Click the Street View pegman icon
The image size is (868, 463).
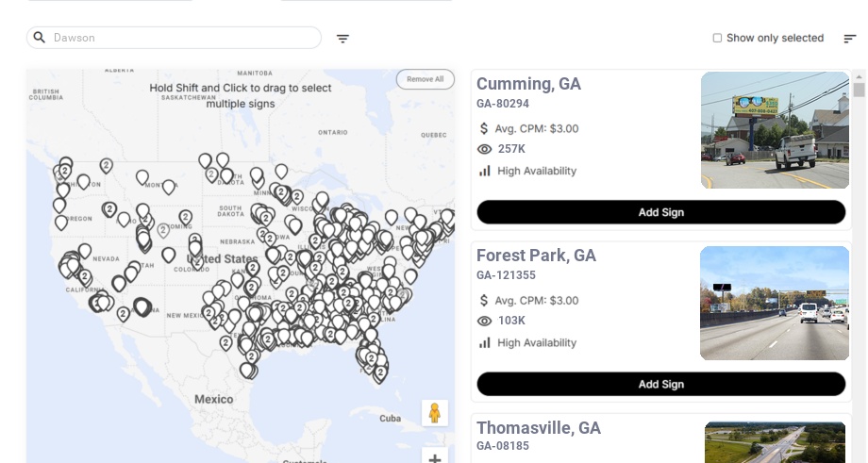click(435, 413)
